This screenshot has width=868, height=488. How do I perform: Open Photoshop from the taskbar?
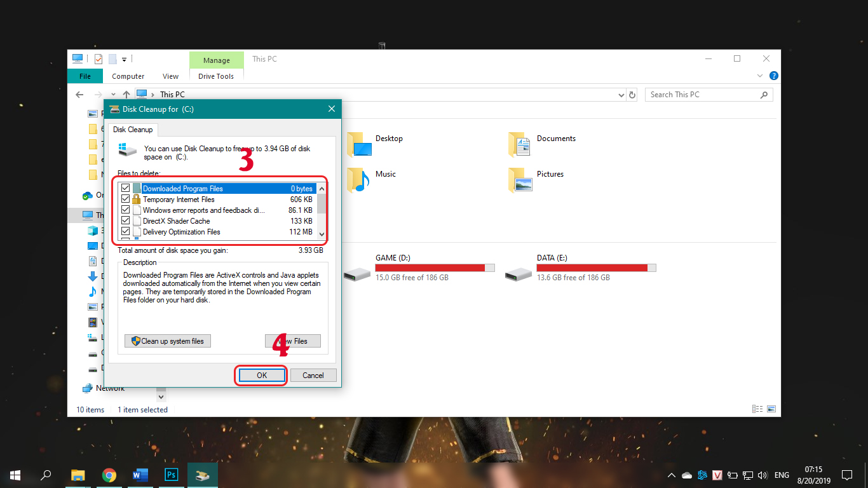coord(171,475)
